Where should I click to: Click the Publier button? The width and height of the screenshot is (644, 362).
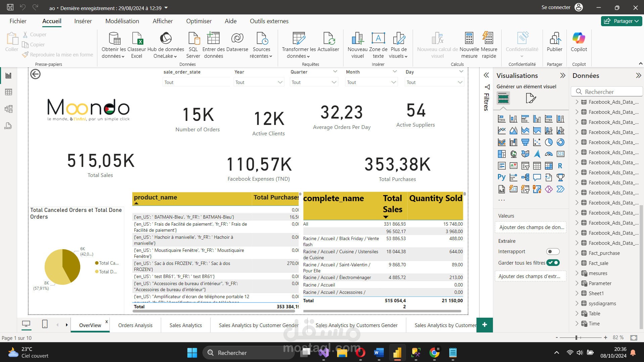[x=554, y=42]
